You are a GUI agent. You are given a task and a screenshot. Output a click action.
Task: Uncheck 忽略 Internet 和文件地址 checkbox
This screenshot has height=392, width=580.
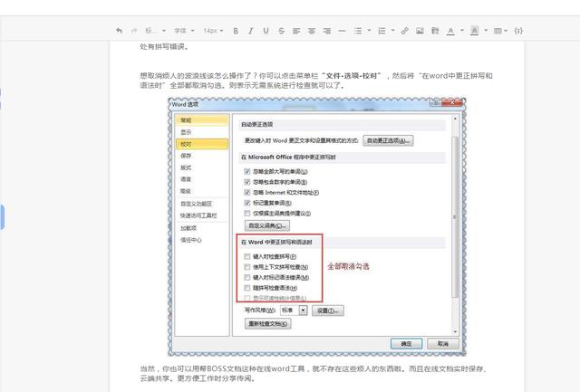pos(247,192)
